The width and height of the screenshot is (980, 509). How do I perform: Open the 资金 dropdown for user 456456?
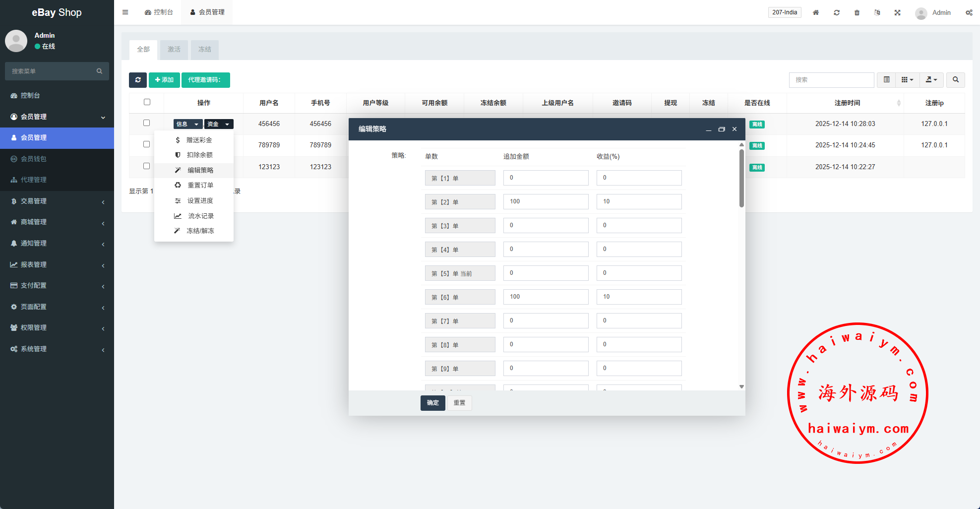pyautogui.click(x=218, y=124)
